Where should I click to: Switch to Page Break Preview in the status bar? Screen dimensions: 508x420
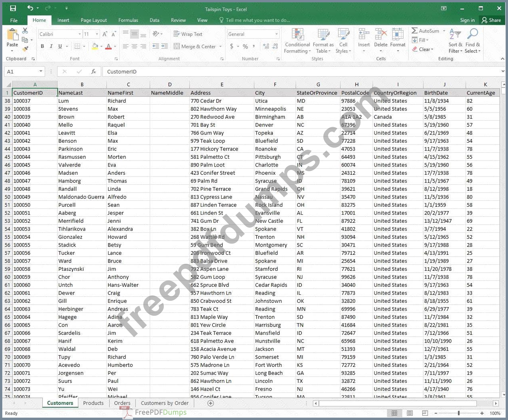[425, 413]
